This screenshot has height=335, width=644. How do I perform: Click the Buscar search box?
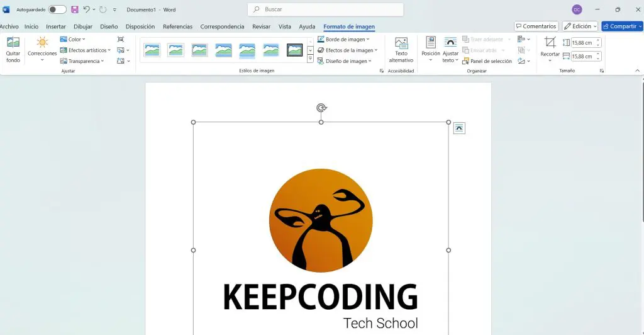tap(325, 9)
